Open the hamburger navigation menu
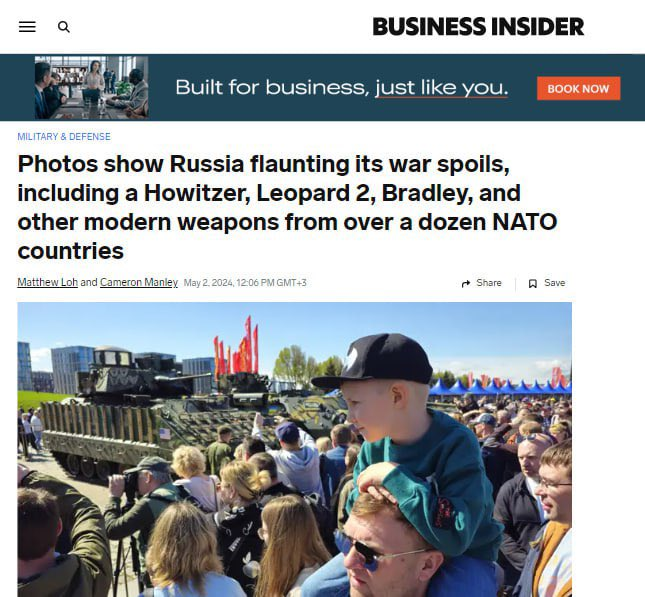The width and height of the screenshot is (645, 597). (x=27, y=27)
